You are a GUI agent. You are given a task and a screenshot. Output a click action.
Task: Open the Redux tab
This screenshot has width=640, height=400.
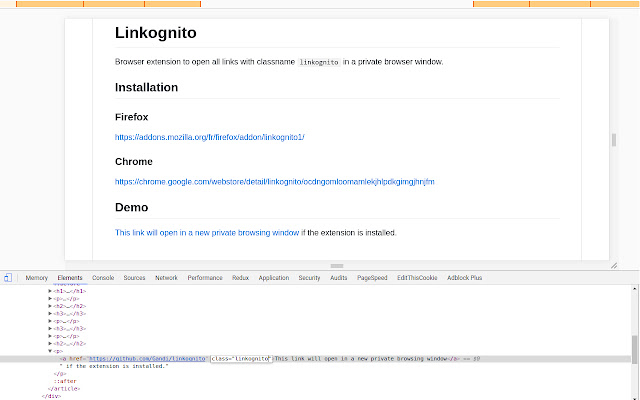click(x=240, y=278)
